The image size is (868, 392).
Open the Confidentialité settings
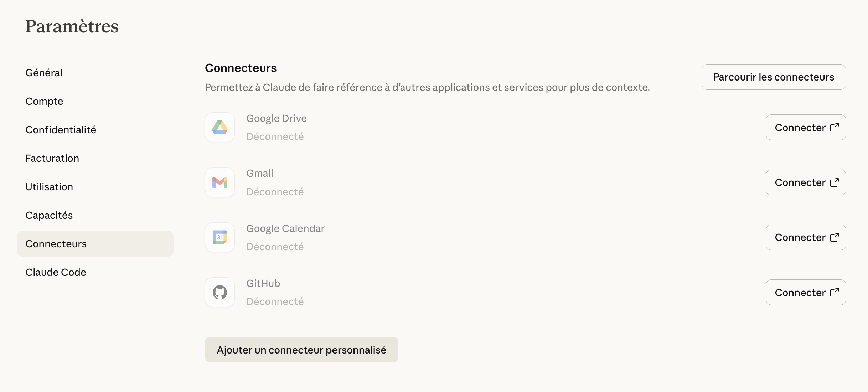pyautogui.click(x=61, y=130)
